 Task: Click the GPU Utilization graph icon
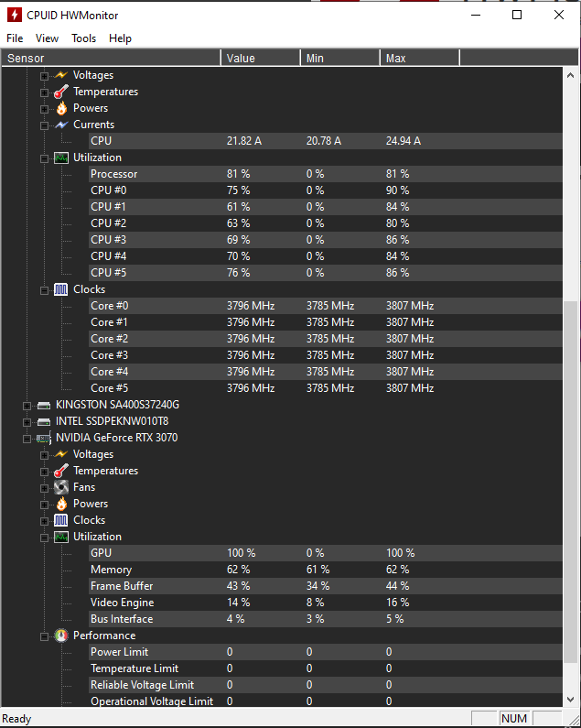point(61,537)
